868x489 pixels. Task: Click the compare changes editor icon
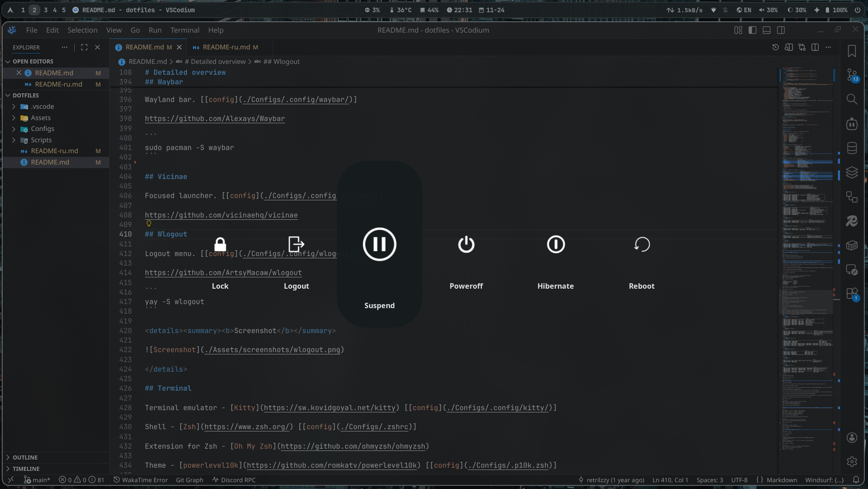click(802, 47)
